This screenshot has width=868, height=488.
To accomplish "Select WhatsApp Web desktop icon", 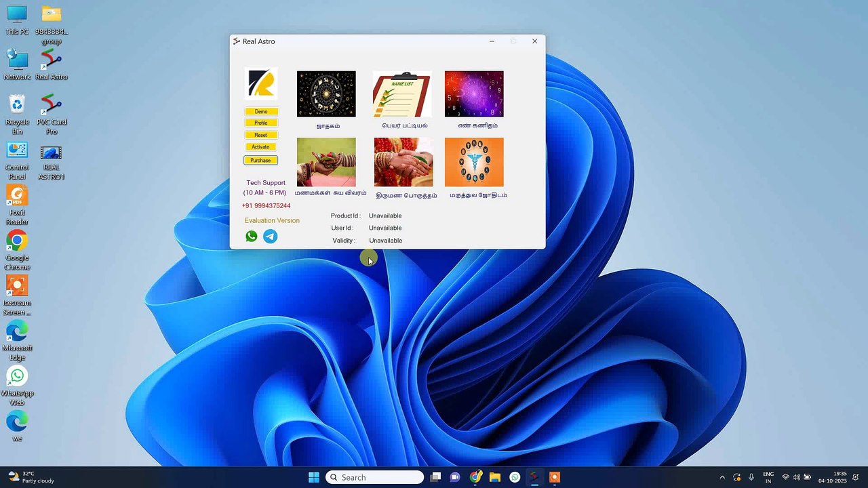I will point(17,386).
